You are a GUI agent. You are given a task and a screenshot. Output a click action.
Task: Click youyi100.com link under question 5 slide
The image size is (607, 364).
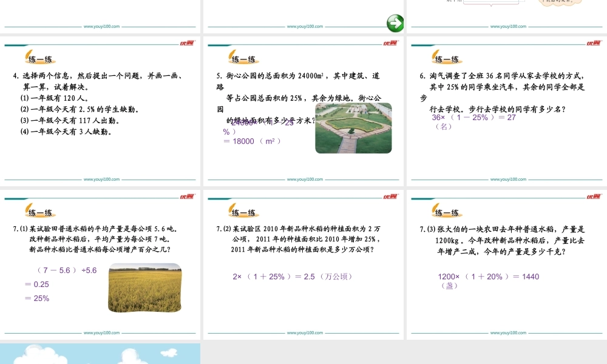click(x=305, y=180)
